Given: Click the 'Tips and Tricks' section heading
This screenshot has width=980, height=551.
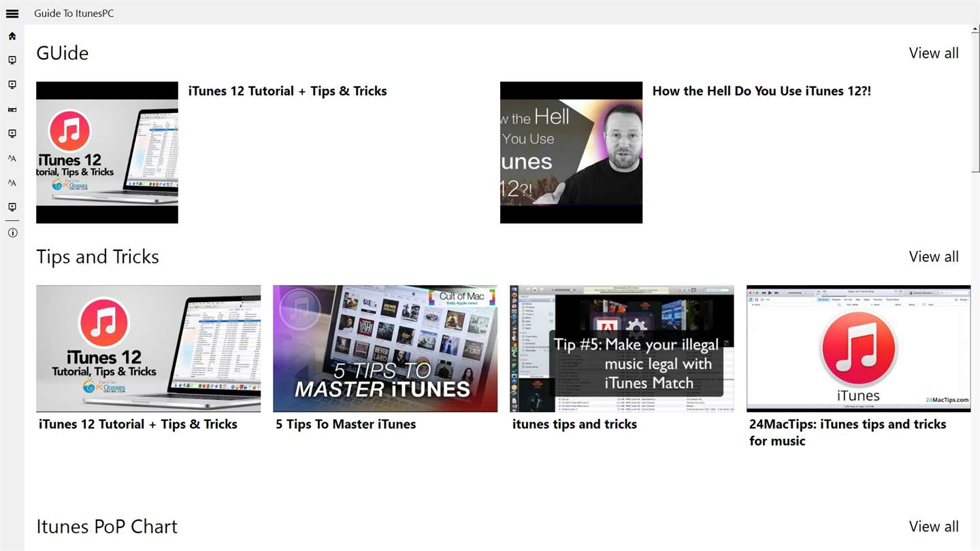Looking at the screenshot, I should click(97, 256).
